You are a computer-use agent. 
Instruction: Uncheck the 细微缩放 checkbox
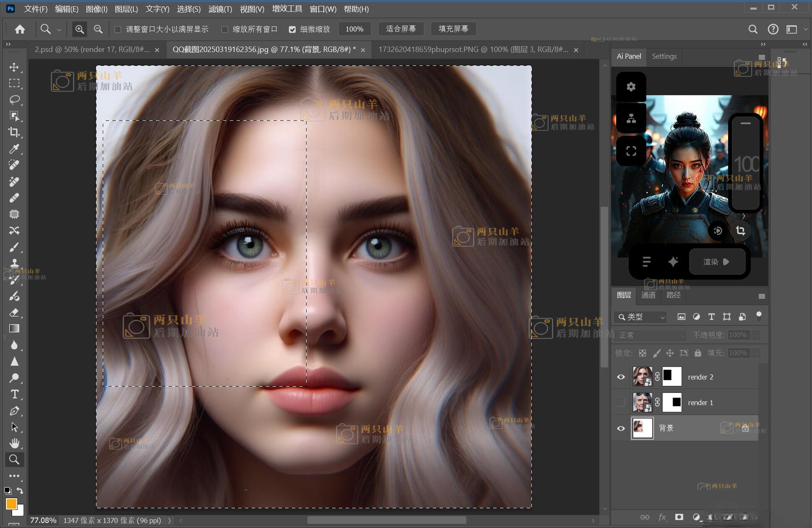point(292,29)
